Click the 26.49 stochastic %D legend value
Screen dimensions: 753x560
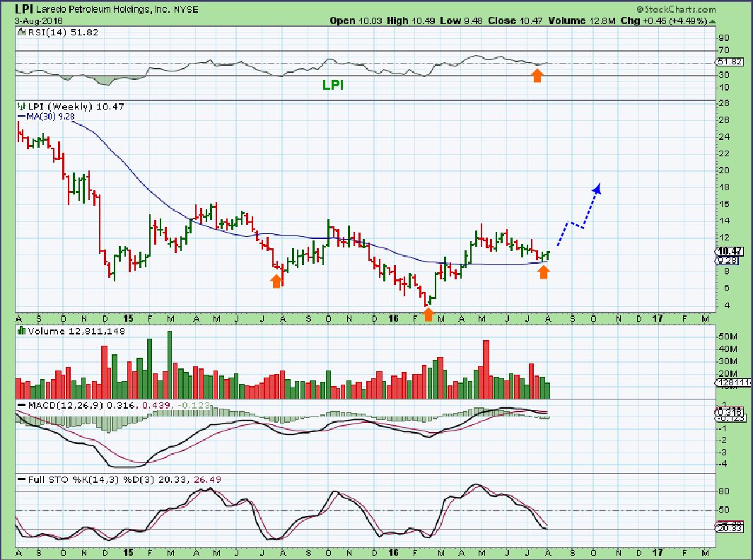tap(207, 480)
